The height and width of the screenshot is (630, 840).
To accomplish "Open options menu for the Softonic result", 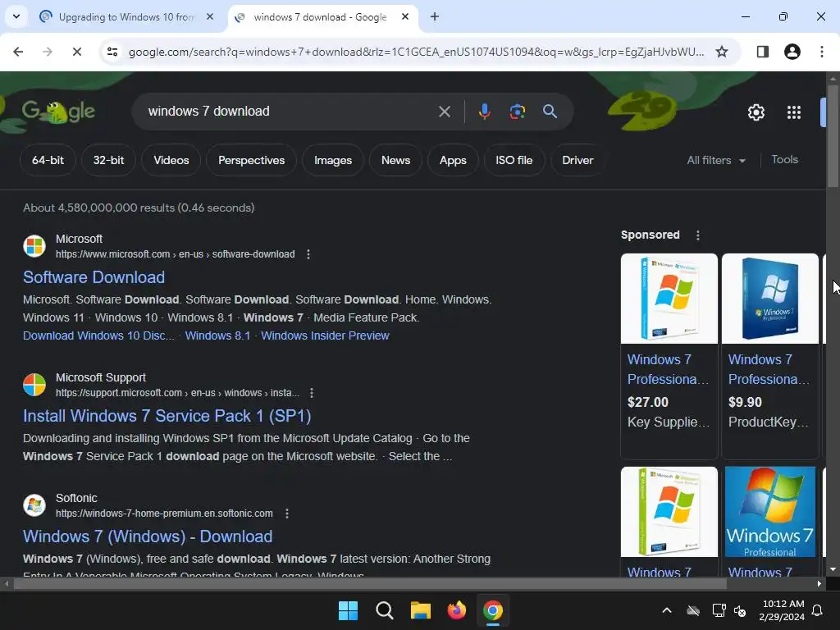I will (x=287, y=514).
